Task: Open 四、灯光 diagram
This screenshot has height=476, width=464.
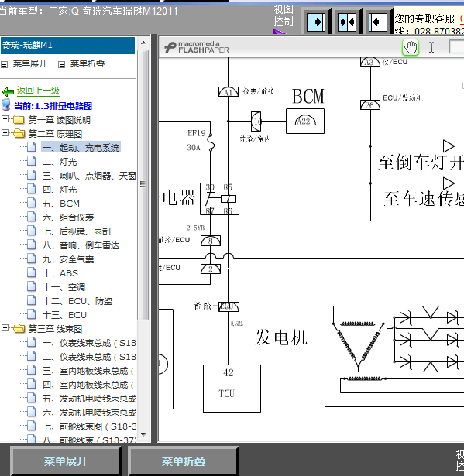Action: [x=60, y=190]
